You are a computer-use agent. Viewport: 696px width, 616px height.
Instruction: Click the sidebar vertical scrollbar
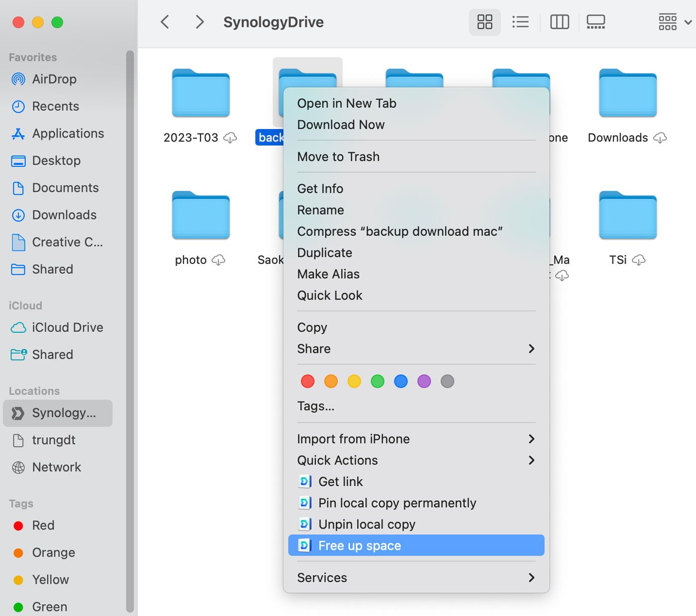pyautogui.click(x=130, y=332)
